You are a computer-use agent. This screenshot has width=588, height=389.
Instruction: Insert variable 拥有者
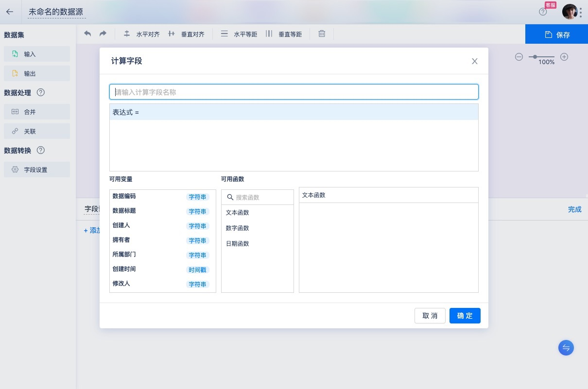coord(163,240)
